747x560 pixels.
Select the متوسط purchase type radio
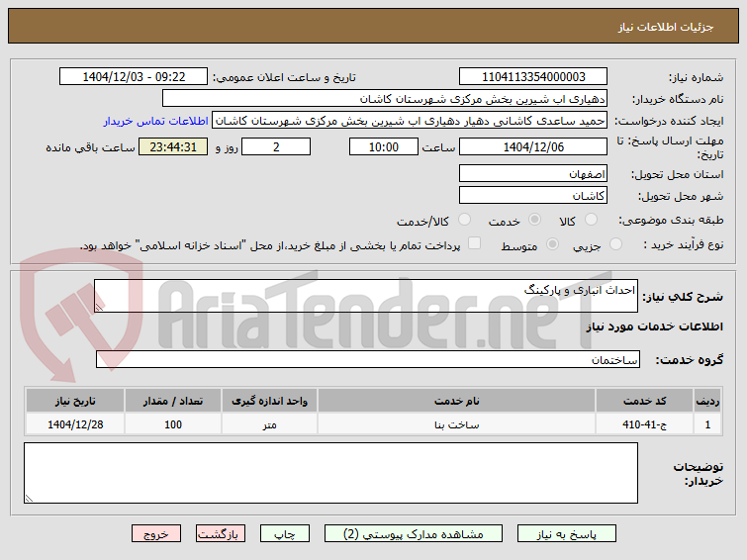(552, 244)
